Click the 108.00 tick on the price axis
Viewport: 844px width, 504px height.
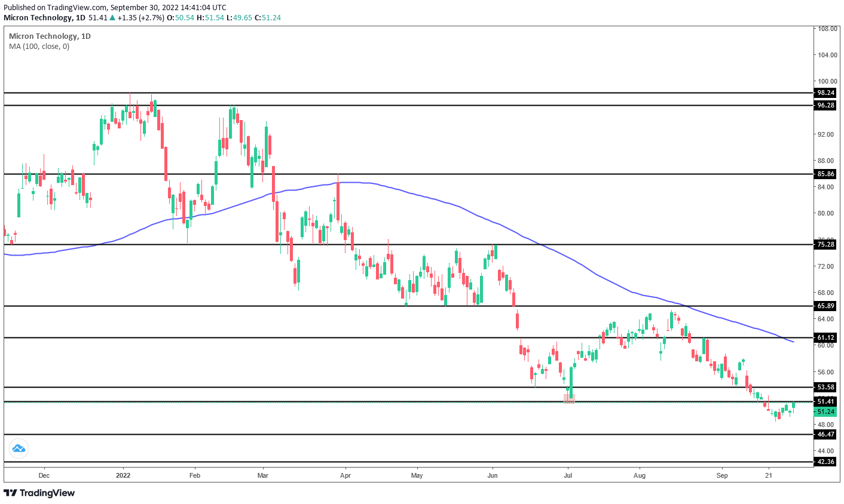[x=827, y=29]
